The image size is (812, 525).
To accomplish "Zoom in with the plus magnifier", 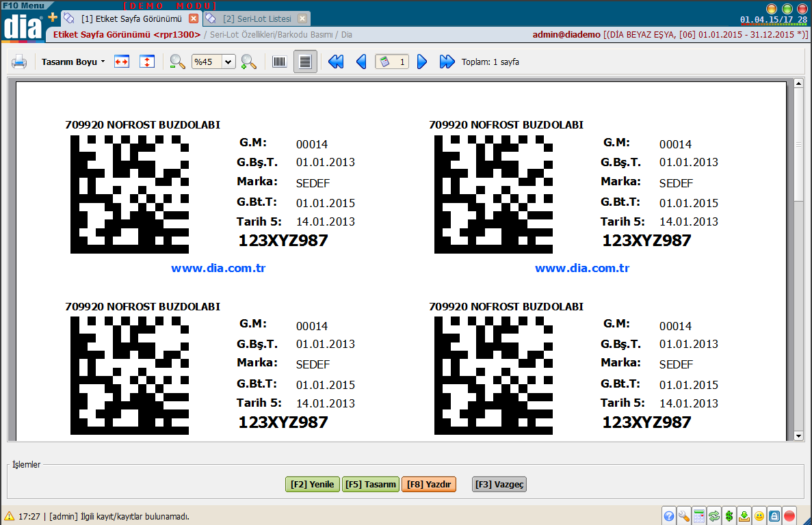I will coord(248,62).
